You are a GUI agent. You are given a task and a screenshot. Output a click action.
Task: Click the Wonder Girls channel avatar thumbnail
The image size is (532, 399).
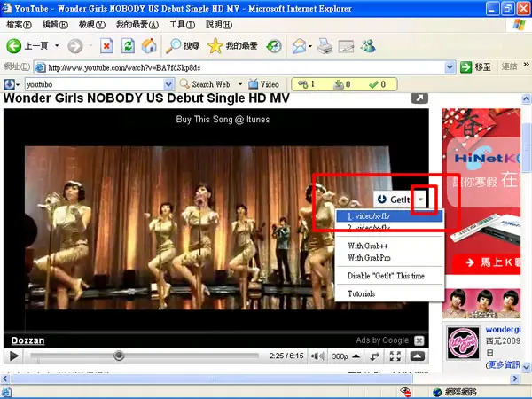[x=463, y=343]
